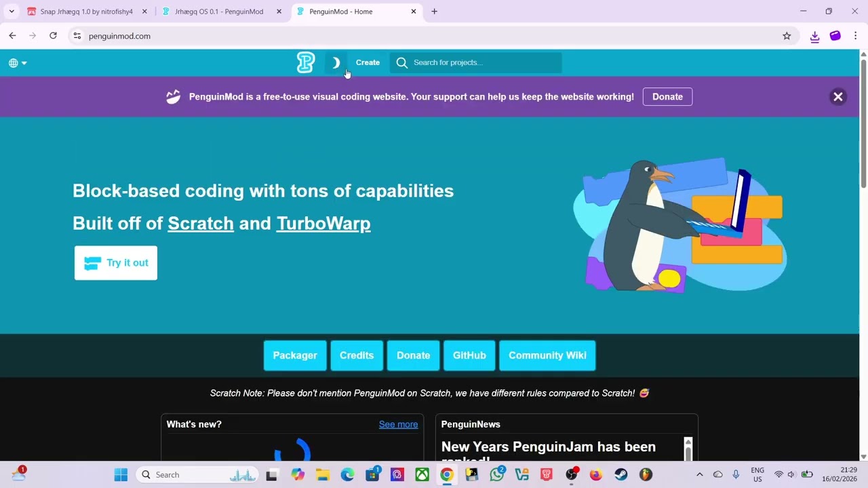This screenshot has height=488, width=868.
Task: Open the Xbox app from taskbar
Action: [422, 474]
